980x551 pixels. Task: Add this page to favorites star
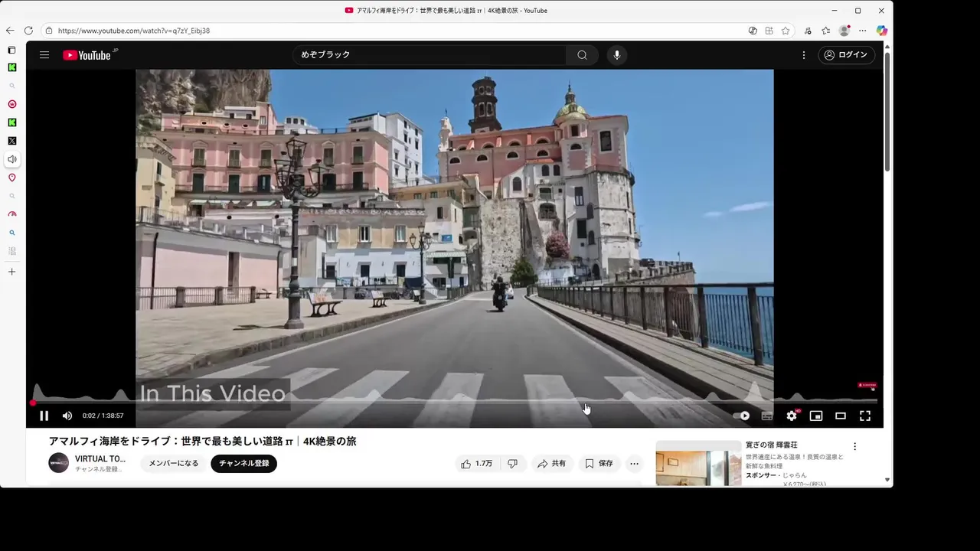coord(786,31)
